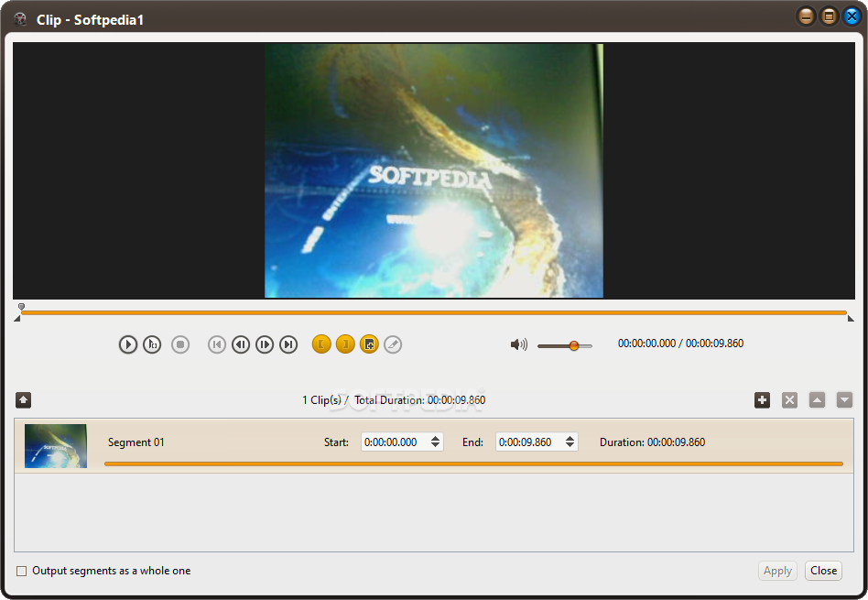Image resolution: width=868 pixels, height=600 pixels.
Task: Click the app icon in title bar
Action: point(20,19)
